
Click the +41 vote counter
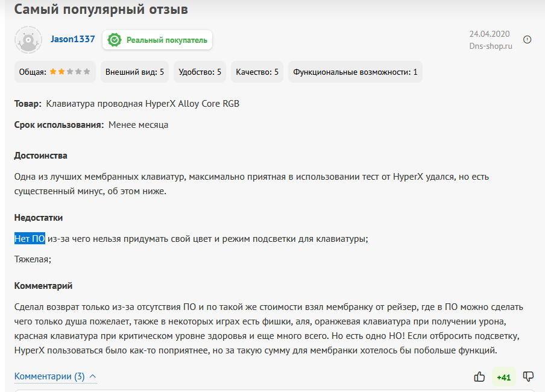pos(503,378)
